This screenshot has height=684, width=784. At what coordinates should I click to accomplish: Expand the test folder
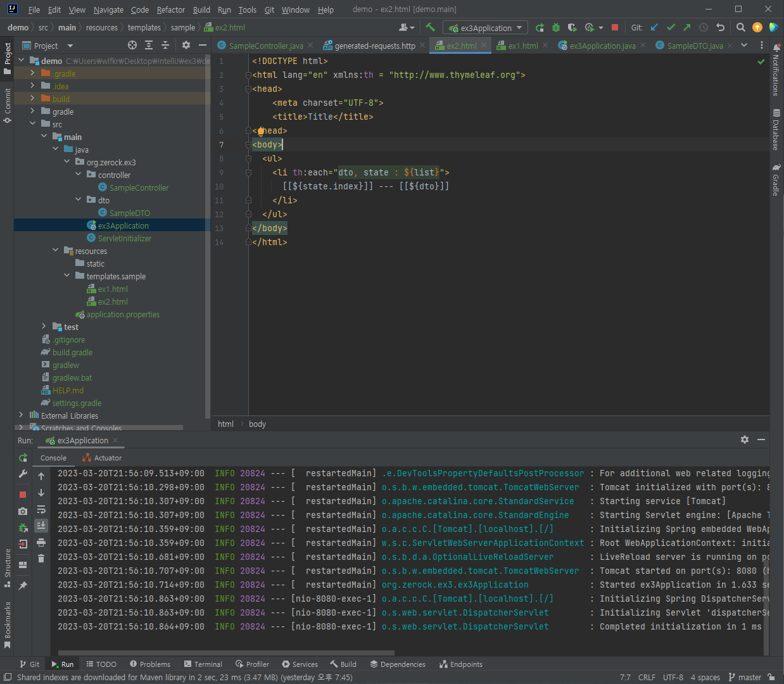[x=44, y=327]
